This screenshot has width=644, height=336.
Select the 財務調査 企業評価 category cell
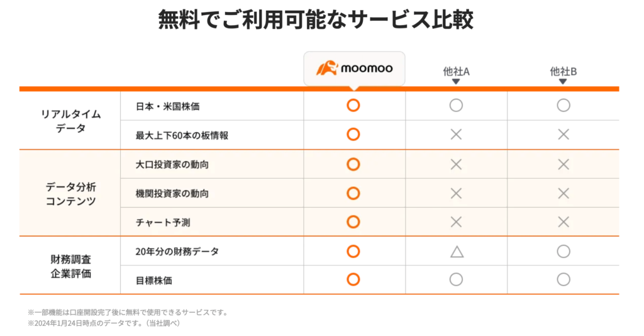point(70,266)
